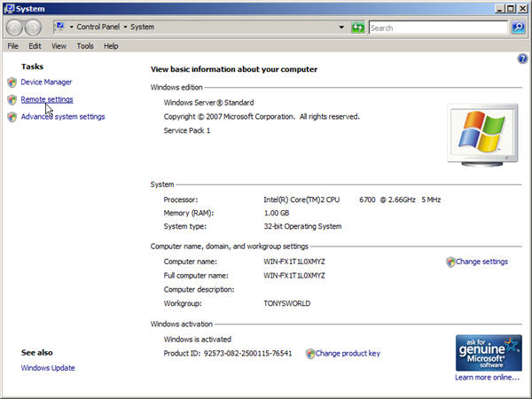Click the System window title bar icon

[x=9, y=9]
